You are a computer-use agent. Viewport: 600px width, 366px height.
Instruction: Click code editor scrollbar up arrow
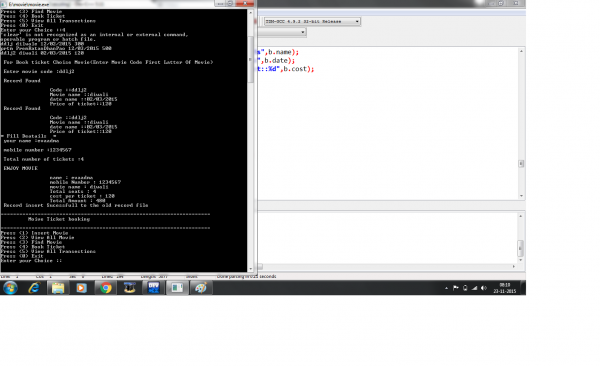coord(521,51)
